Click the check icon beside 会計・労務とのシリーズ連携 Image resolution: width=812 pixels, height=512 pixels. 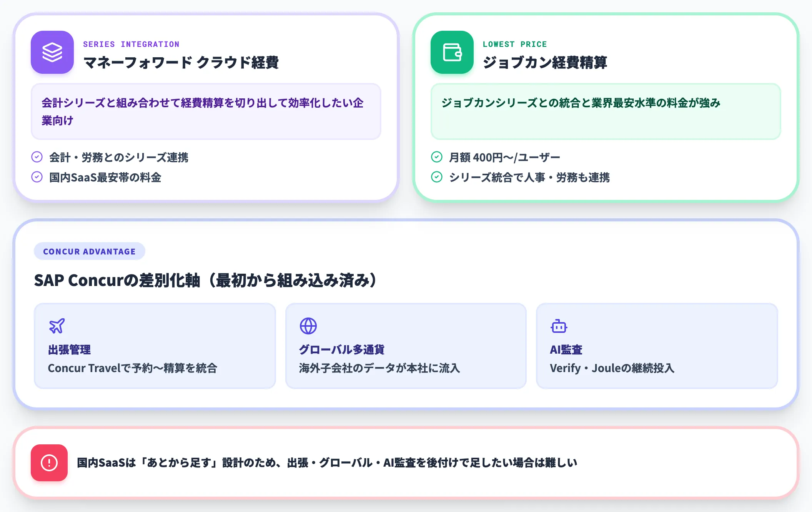point(37,157)
